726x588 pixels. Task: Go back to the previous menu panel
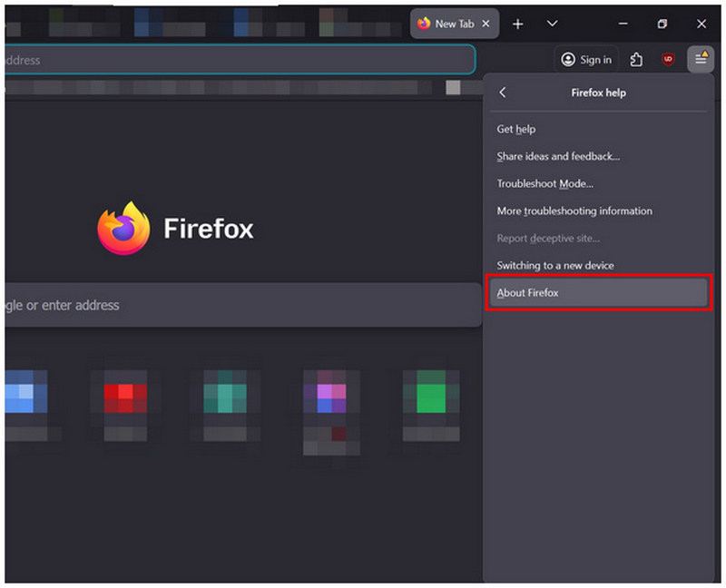(x=502, y=92)
